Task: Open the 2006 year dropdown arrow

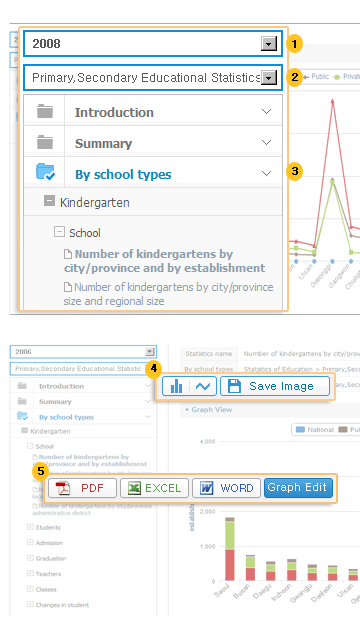Action: coord(149,352)
